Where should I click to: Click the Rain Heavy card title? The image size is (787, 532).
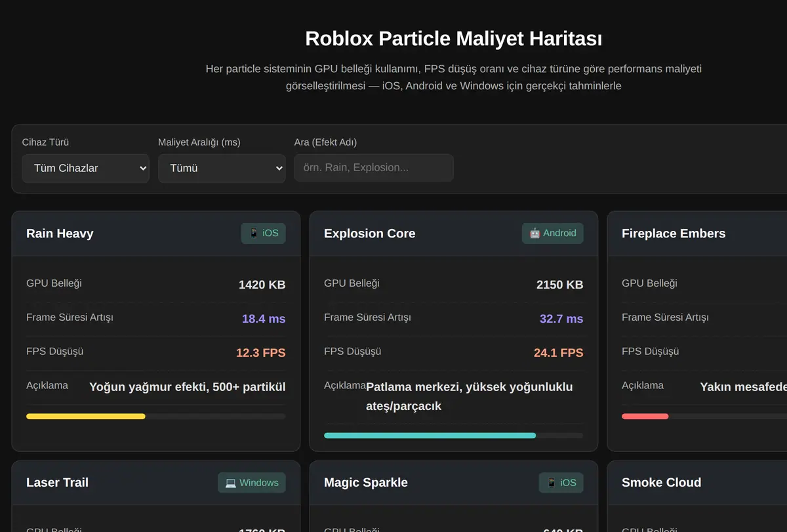point(60,234)
